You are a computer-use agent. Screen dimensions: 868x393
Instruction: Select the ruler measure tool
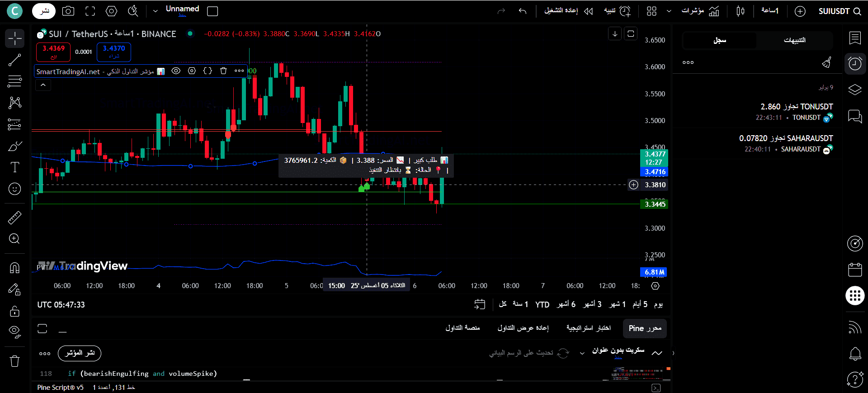click(x=14, y=218)
